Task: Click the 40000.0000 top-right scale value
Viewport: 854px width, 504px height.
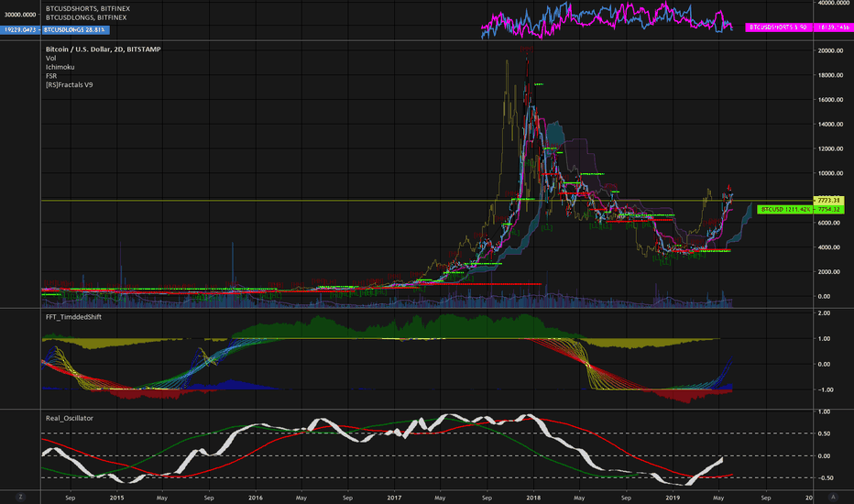Action: click(834, 3)
